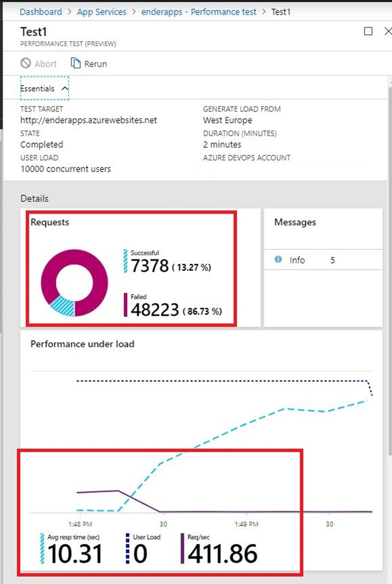Open enderapps - Performance test breadcrumb
The image size is (392, 584).
(199, 11)
